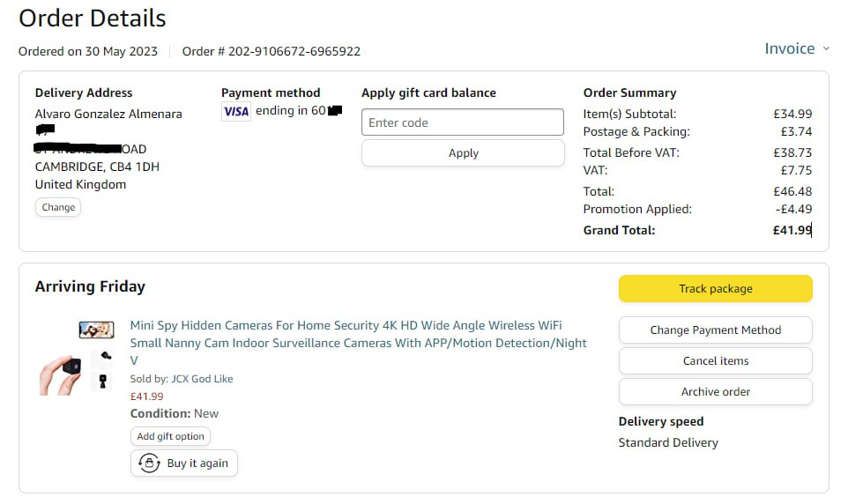This screenshot has height=504, width=848.
Task: Expand the Invoice dropdown
Action: (x=796, y=48)
